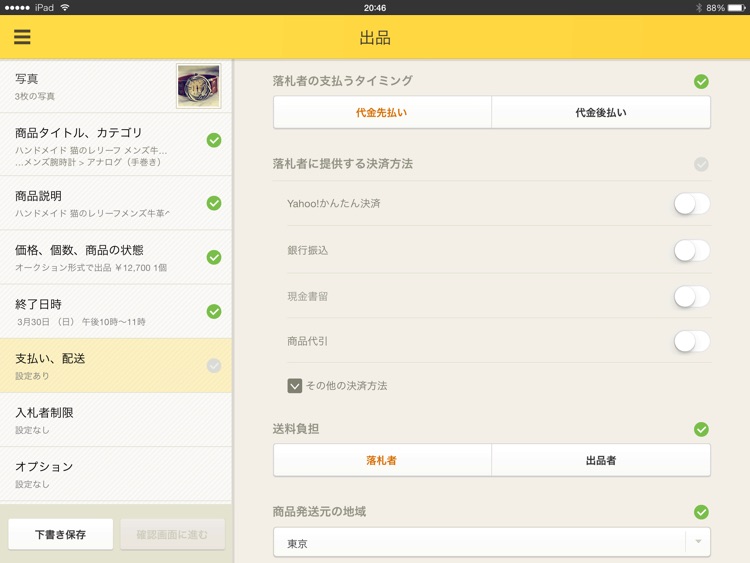This screenshot has width=750, height=563.
Task: Save draft with 下書き保存
Action: coord(61,534)
